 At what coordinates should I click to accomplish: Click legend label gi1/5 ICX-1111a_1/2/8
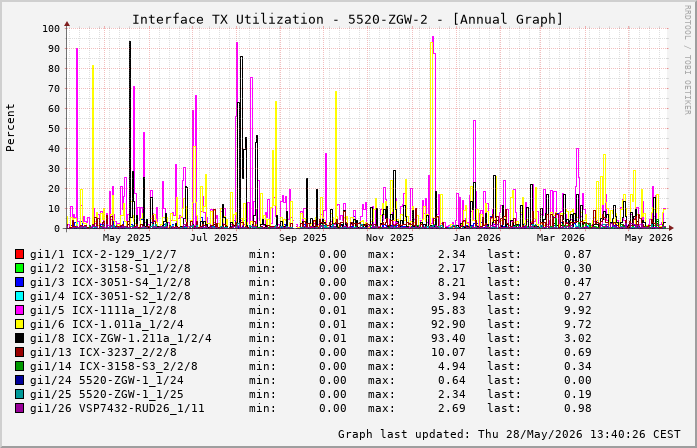coord(103,310)
